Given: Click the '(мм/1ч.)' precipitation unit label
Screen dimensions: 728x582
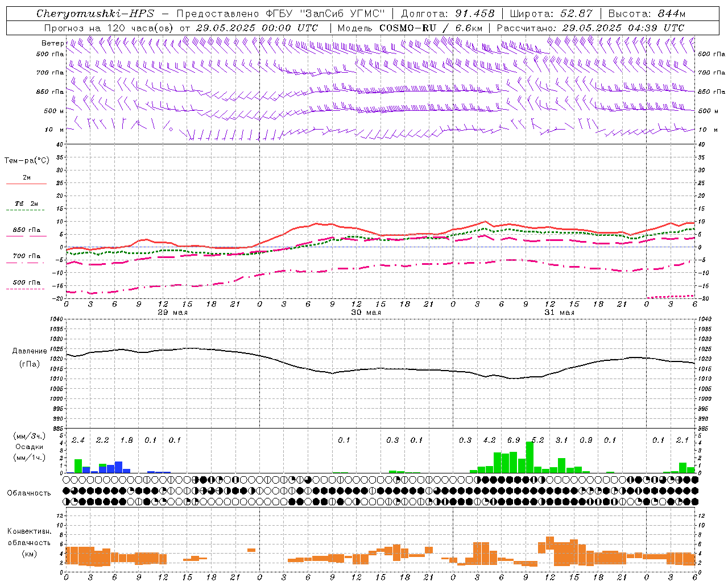Looking at the screenshot, I should pyautogui.click(x=30, y=458).
